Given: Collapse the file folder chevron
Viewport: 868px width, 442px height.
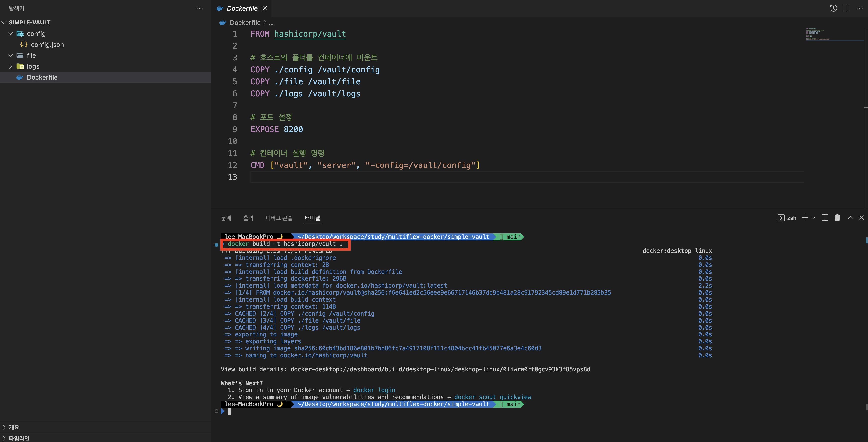Looking at the screenshot, I should pyautogui.click(x=10, y=55).
